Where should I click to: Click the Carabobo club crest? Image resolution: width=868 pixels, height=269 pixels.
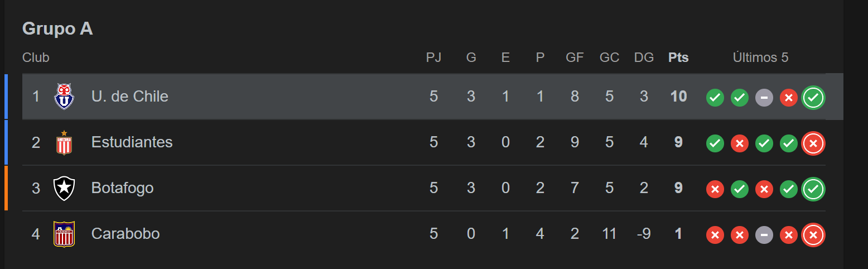point(64,234)
